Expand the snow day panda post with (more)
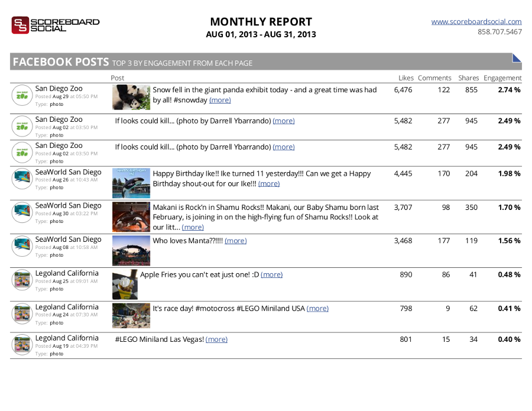This screenshot has width=532, height=411. tap(220, 100)
